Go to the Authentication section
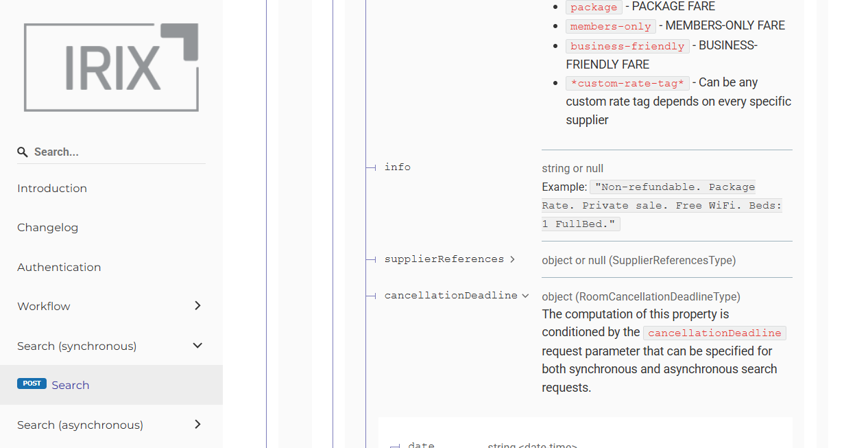 coord(59,268)
